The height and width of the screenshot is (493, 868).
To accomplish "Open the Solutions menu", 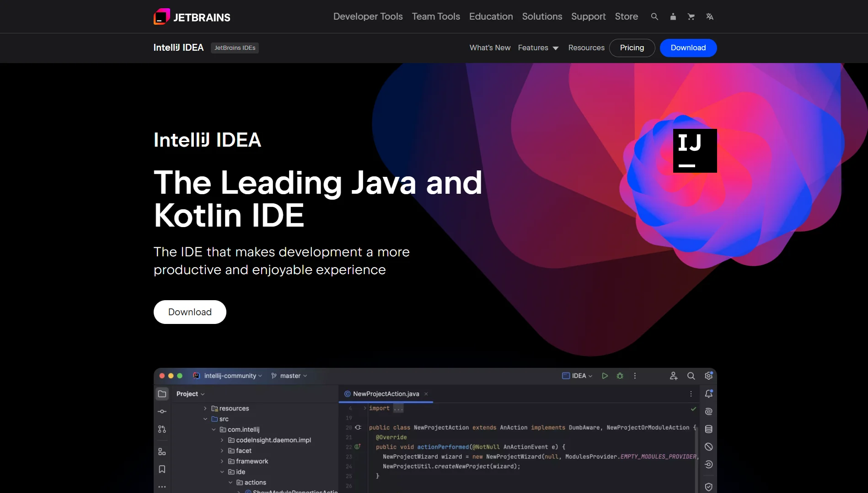I will pyautogui.click(x=542, y=16).
